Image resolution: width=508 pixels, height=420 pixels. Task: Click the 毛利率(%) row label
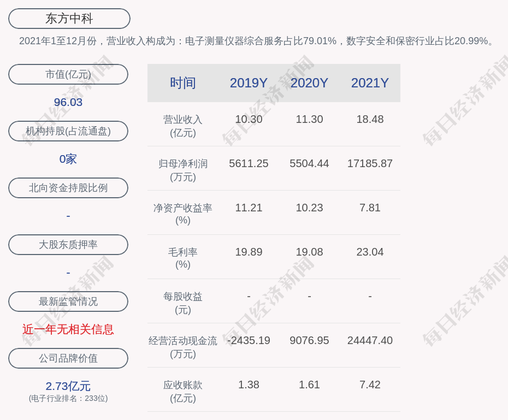[x=183, y=258]
